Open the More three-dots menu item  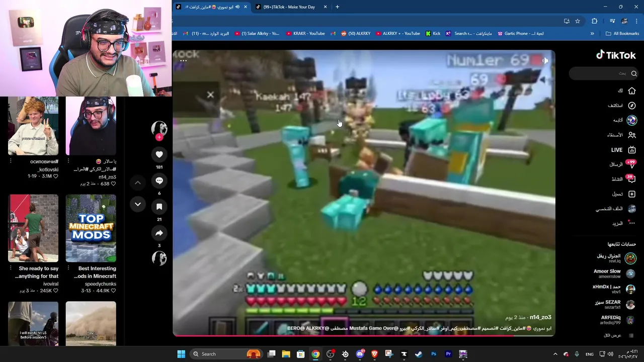624,223
